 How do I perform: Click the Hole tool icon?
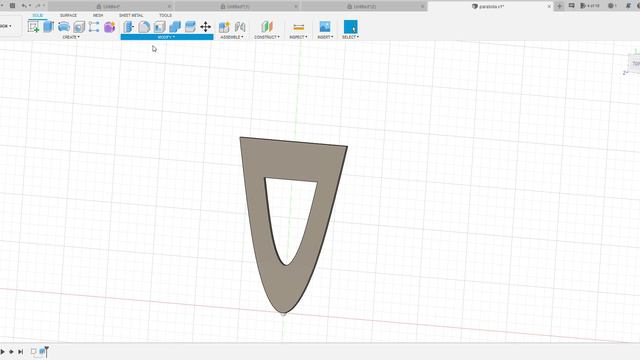(x=79, y=27)
